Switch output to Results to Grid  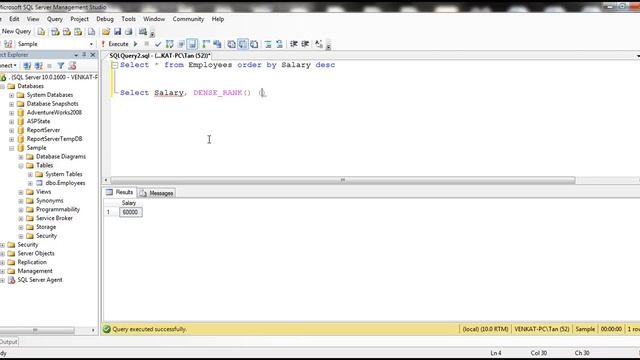tap(242, 44)
